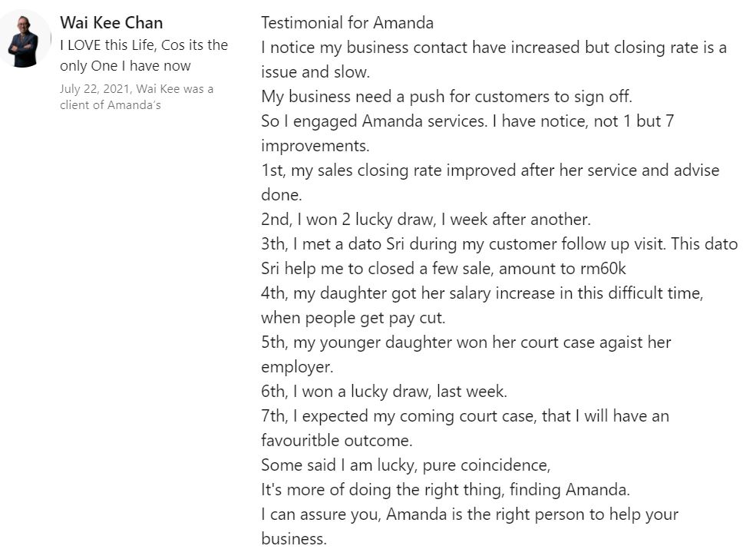Click the '4th, my daughter got her salary' line
Image resolution: width=756 pixels, height=559 pixels.
[482, 293]
